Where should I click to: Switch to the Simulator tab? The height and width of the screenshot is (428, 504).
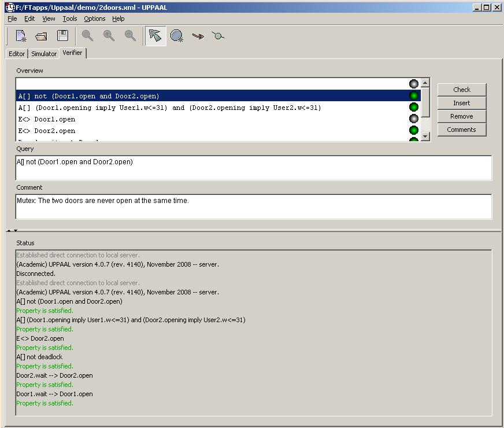(x=44, y=54)
